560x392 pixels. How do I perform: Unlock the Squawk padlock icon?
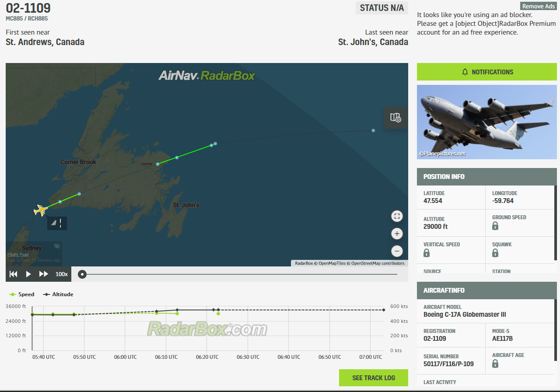(x=495, y=253)
